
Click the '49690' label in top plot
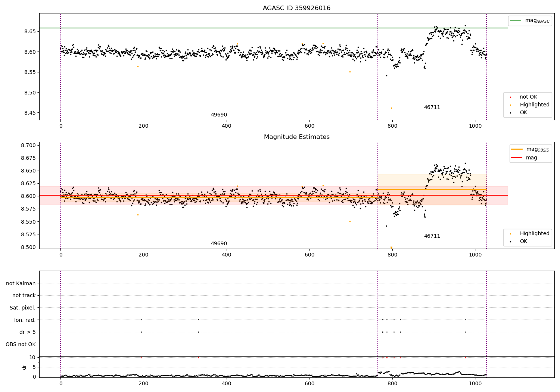pos(219,115)
